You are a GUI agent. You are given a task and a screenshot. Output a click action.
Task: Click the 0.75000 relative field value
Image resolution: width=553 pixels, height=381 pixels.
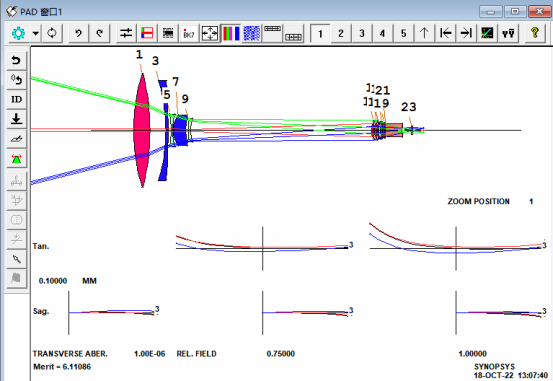tap(281, 354)
